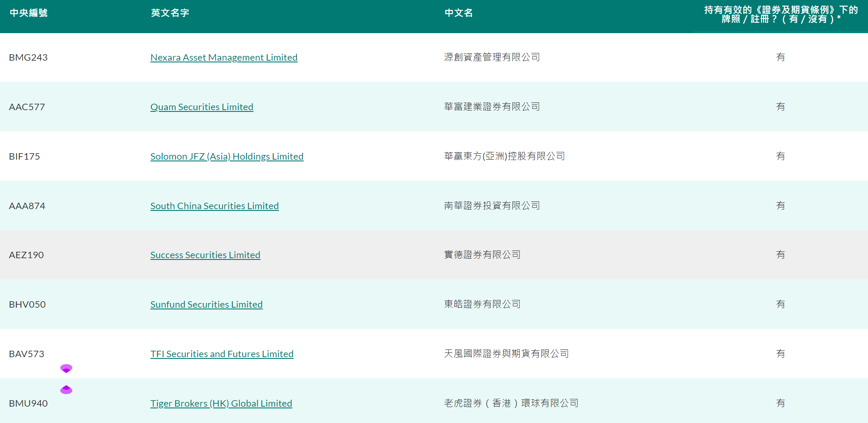Select the 有 licence status in the BIF175 row
This screenshot has width=868, height=423.
click(781, 156)
